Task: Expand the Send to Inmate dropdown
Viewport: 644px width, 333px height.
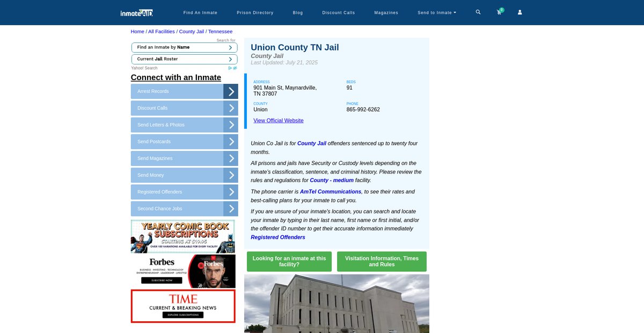Action: [x=437, y=12]
